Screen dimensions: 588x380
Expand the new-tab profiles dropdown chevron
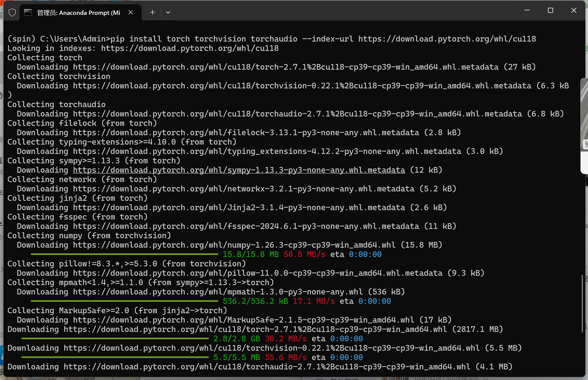[x=168, y=12]
